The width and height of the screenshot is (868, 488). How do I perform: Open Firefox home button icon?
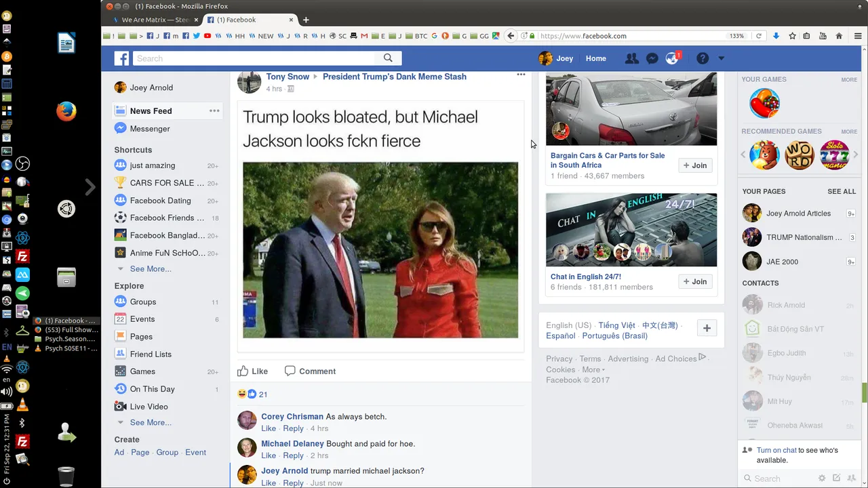click(x=839, y=36)
